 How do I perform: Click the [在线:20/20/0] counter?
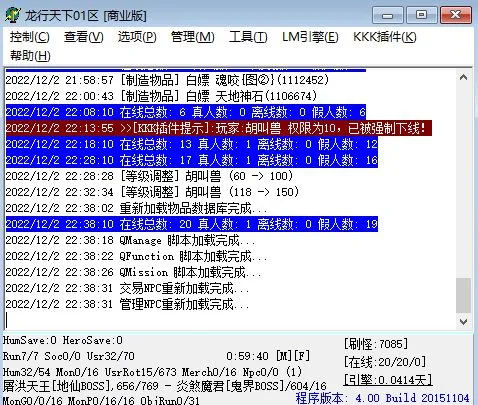pos(385,362)
